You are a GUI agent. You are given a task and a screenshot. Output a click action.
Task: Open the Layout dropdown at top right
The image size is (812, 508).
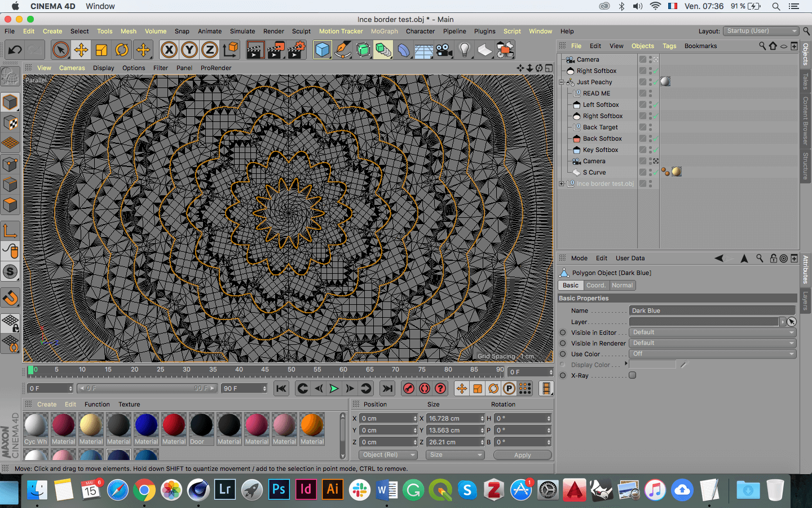coord(761,31)
